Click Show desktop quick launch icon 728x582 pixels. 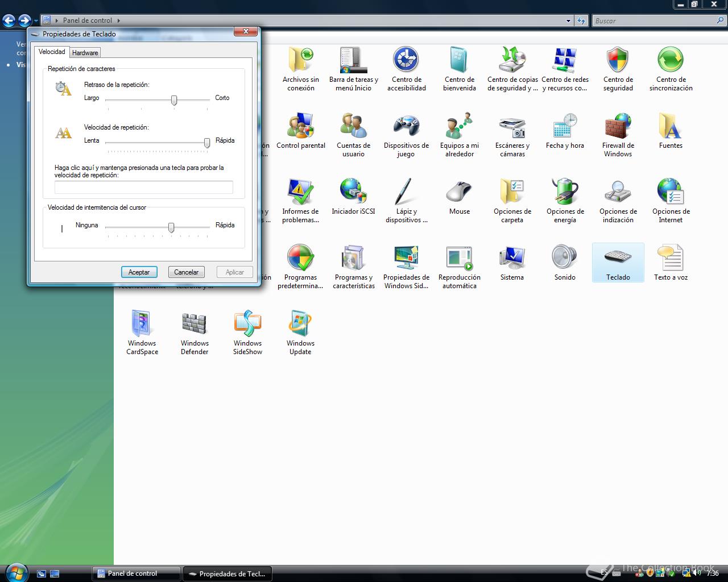(42, 573)
